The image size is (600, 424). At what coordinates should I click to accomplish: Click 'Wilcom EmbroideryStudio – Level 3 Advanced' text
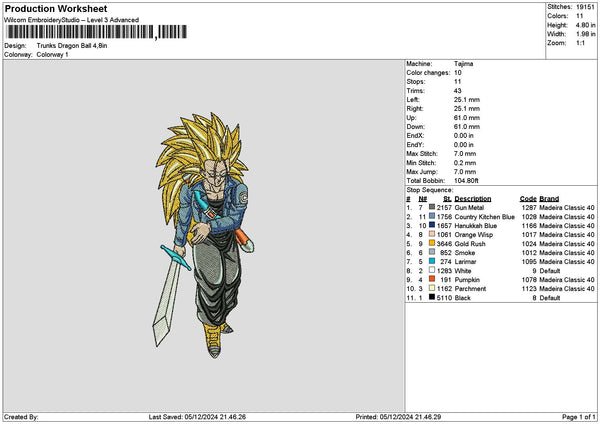72,20
